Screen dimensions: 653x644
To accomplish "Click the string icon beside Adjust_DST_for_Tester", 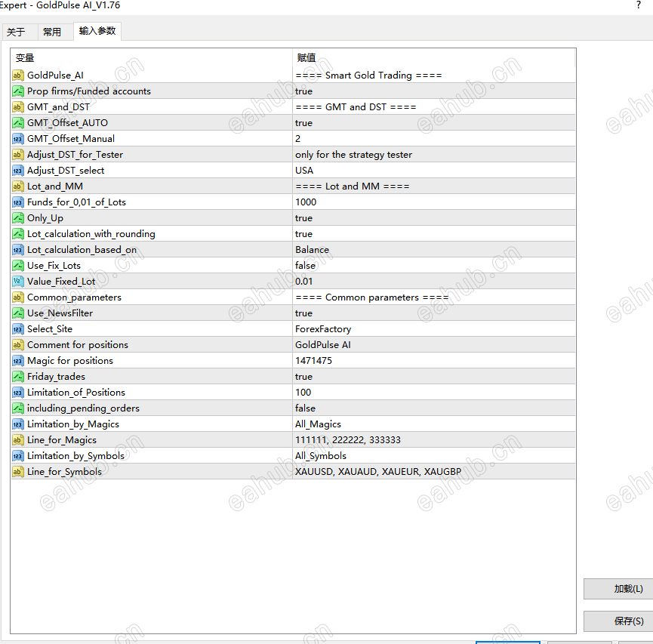I will (17, 155).
